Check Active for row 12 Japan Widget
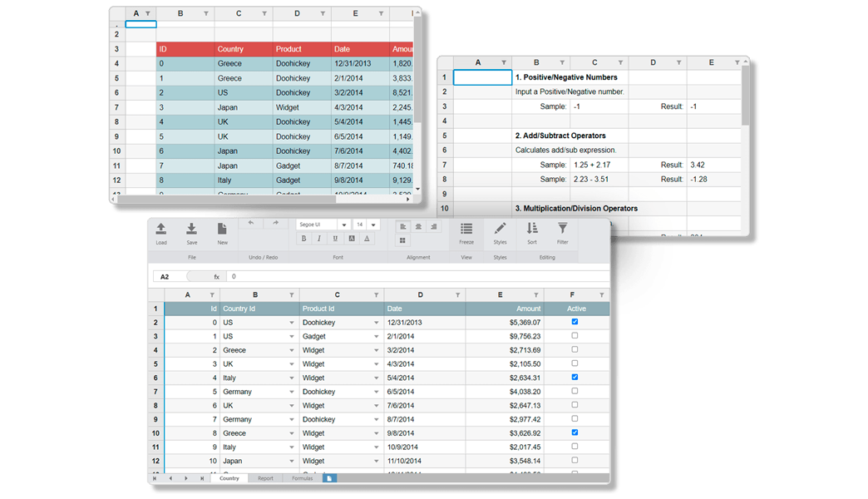 [x=575, y=460]
